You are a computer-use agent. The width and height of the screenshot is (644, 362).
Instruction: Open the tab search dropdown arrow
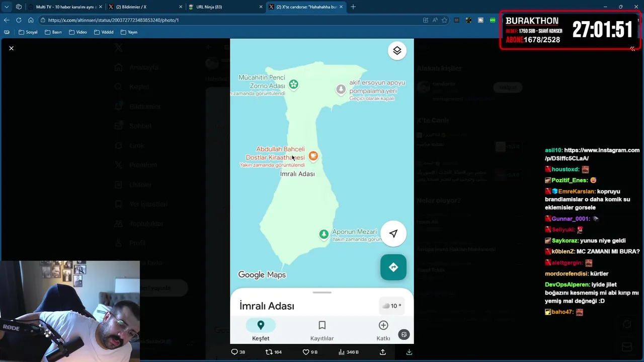coord(7,7)
